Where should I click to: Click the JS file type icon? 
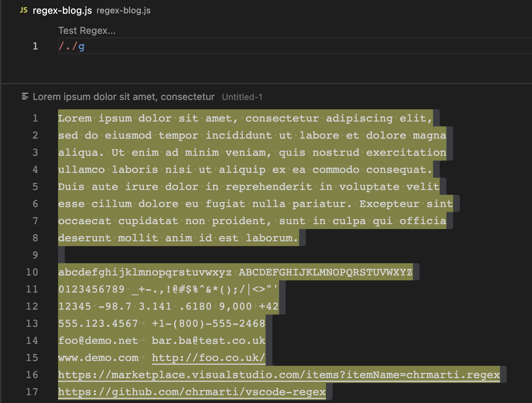click(x=23, y=10)
